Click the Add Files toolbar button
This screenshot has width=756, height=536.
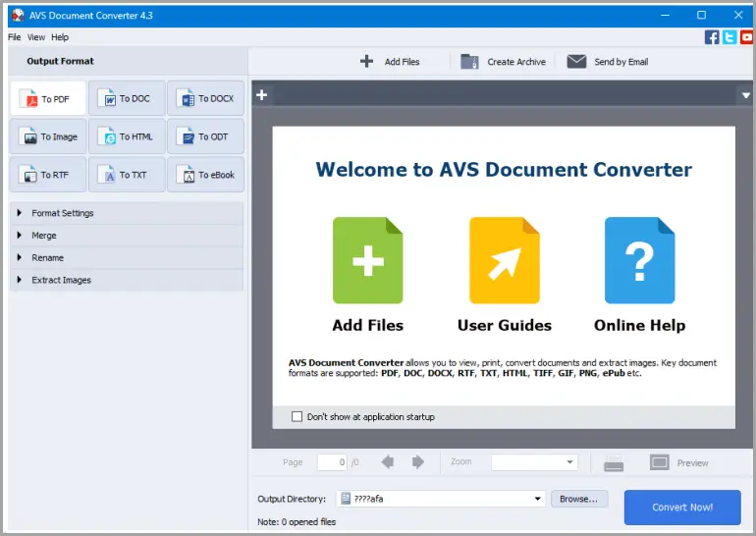click(390, 62)
